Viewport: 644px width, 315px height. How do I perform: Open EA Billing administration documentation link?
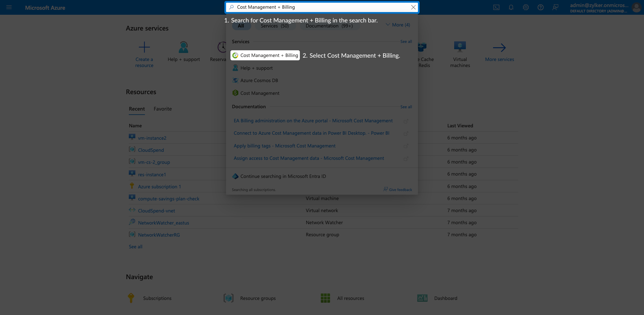(313, 121)
